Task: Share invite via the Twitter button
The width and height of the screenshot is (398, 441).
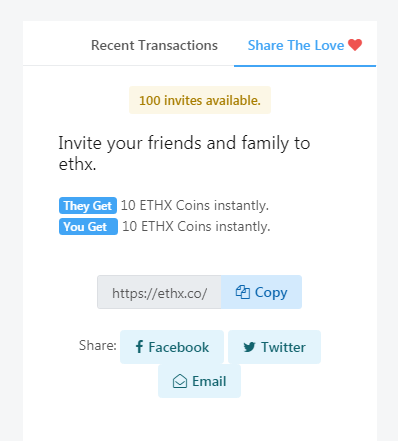Action: (274, 347)
